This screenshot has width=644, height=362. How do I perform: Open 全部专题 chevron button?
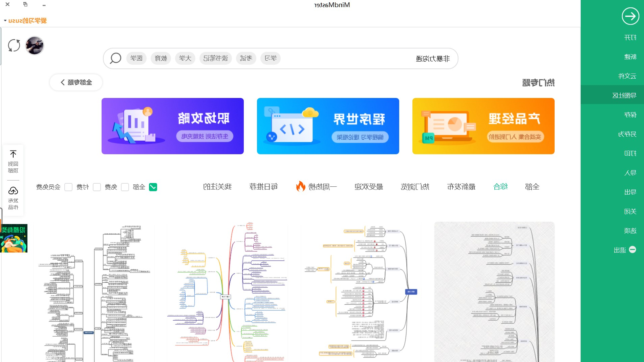pos(76,82)
